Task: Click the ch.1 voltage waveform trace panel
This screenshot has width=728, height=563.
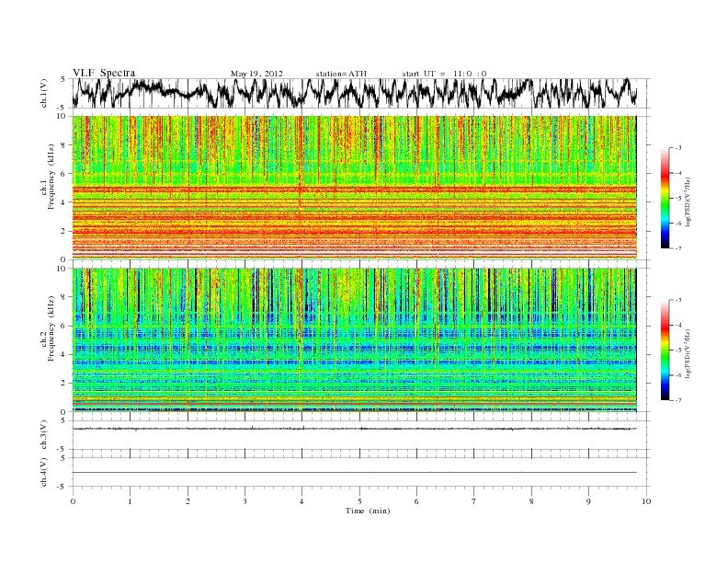Action: 361,93
